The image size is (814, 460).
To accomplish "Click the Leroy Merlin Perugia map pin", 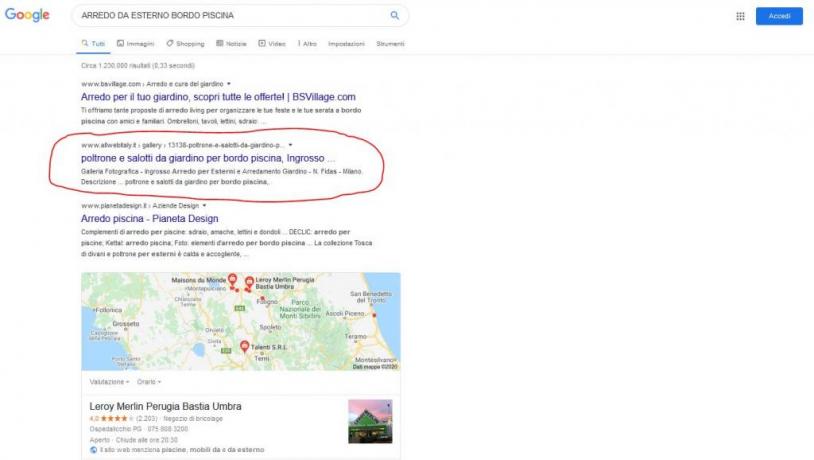I will pos(249,282).
